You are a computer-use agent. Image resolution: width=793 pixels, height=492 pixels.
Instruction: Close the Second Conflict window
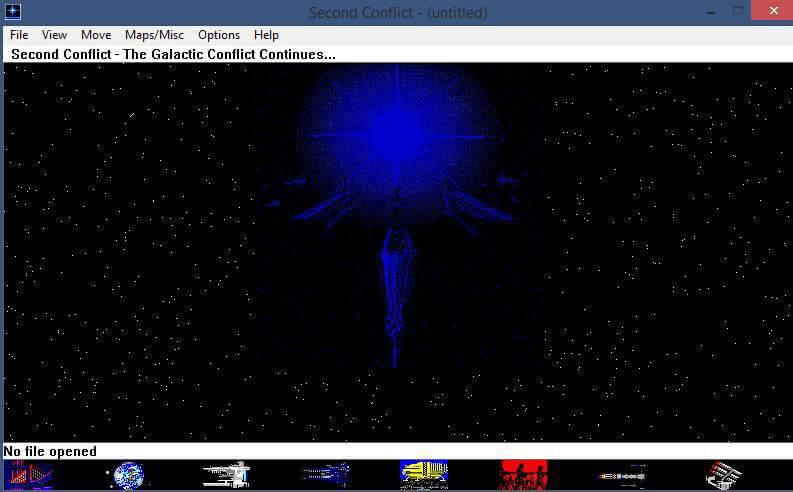771,11
